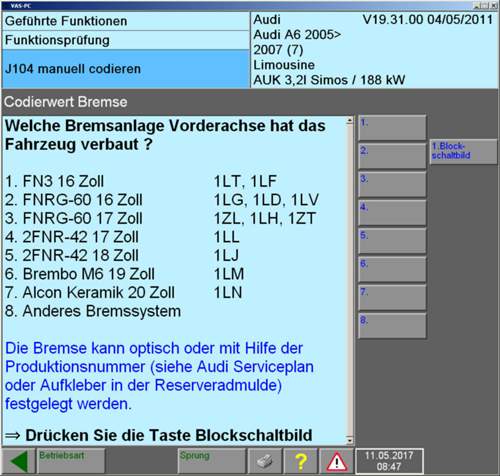The width and height of the screenshot is (500, 476).
Task: Click the code '1LL'
Action: click(x=226, y=237)
